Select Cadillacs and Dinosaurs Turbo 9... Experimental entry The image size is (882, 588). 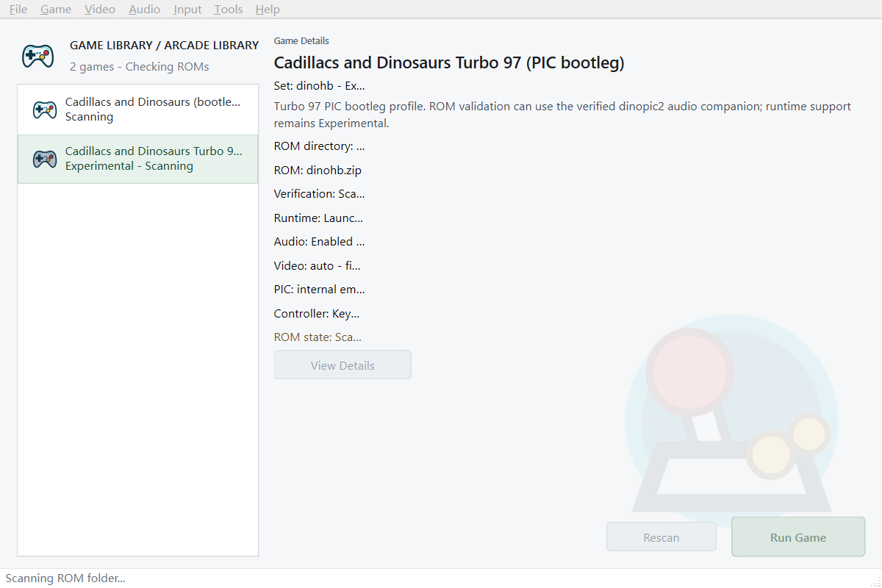[x=138, y=159]
